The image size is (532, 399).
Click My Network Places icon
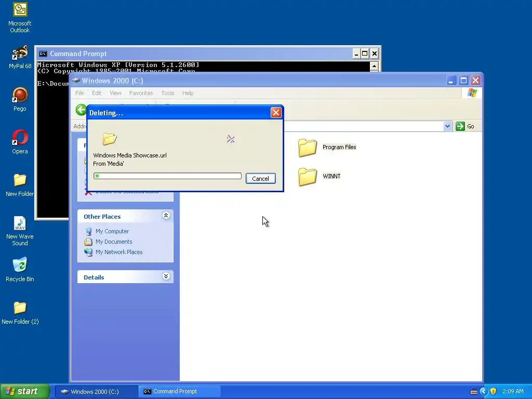coord(88,252)
